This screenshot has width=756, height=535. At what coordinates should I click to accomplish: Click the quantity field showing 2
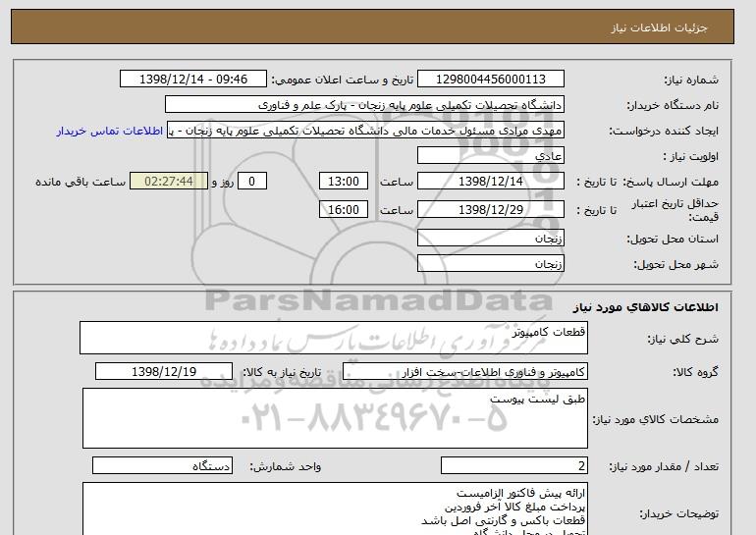point(514,465)
